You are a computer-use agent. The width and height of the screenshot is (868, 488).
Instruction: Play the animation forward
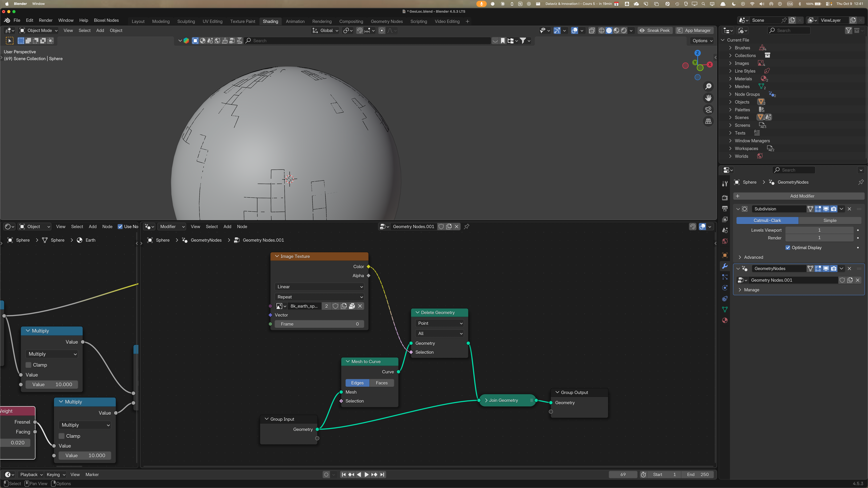(x=367, y=475)
